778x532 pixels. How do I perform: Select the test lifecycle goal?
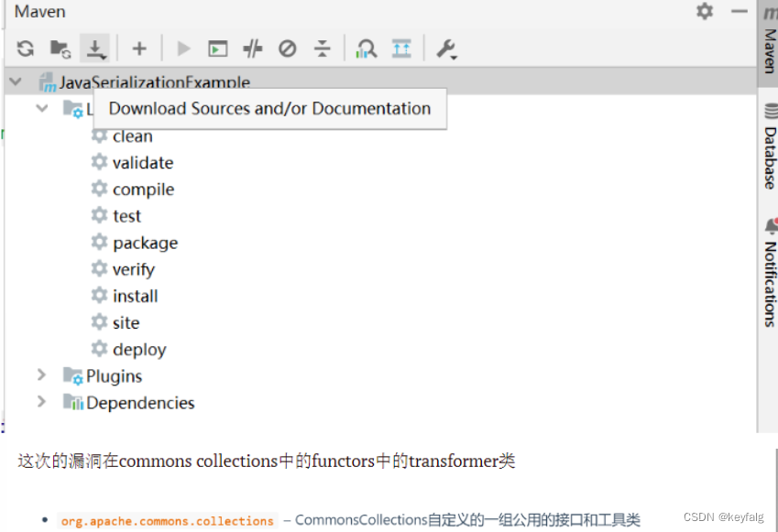[127, 216]
